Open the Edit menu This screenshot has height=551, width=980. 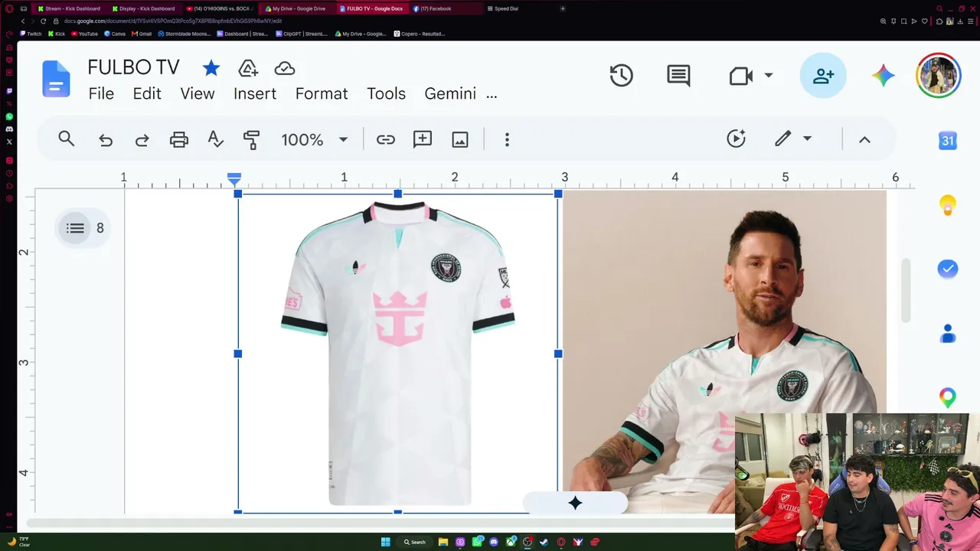click(x=147, y=93)
